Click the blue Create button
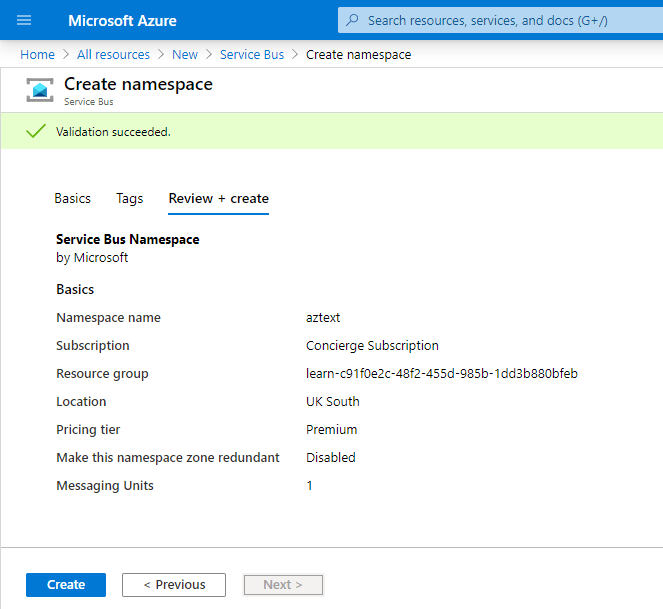Viewport: 663px width, 609px height. point(66,584)
